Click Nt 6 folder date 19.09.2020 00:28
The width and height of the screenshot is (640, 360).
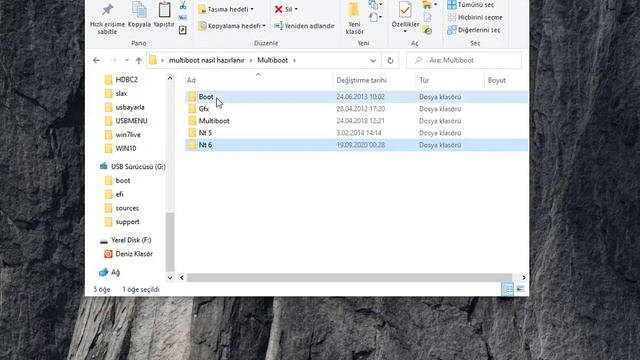(360, 145)
